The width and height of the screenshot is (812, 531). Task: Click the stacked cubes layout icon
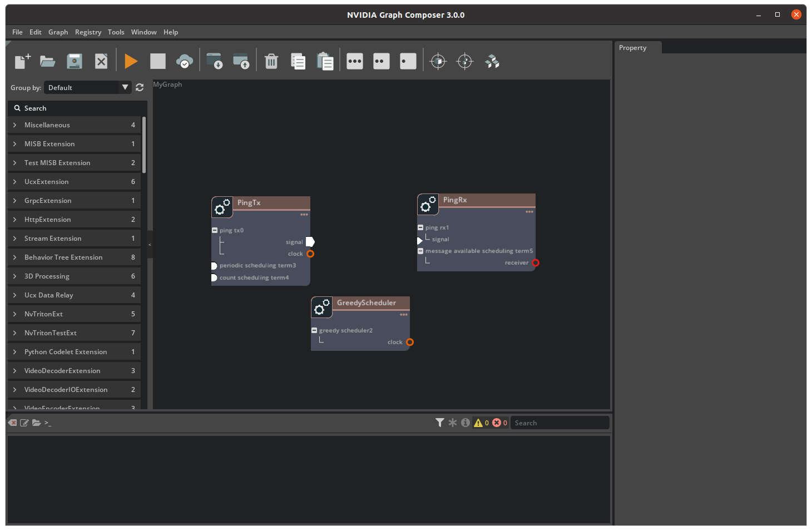(492, 61)
